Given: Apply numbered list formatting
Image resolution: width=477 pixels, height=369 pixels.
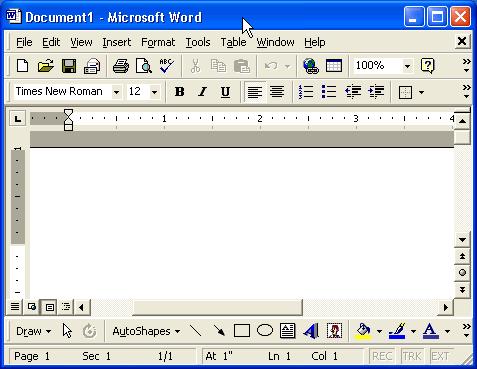Looking at the screenshot, I should pos(306,92).
